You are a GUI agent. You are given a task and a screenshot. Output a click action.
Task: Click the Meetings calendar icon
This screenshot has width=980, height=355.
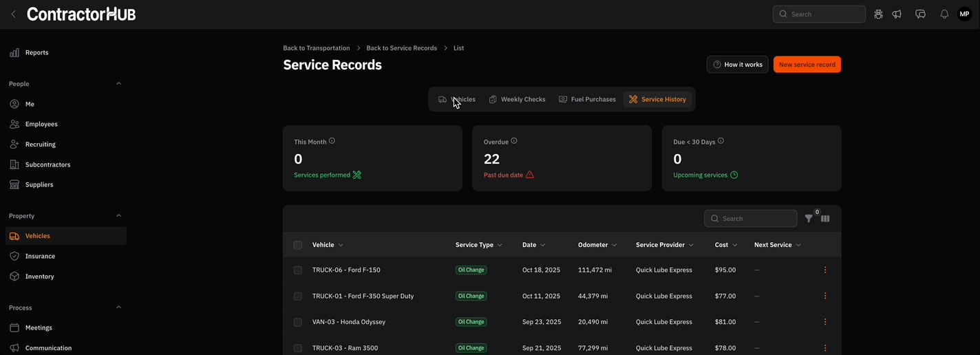14,327
